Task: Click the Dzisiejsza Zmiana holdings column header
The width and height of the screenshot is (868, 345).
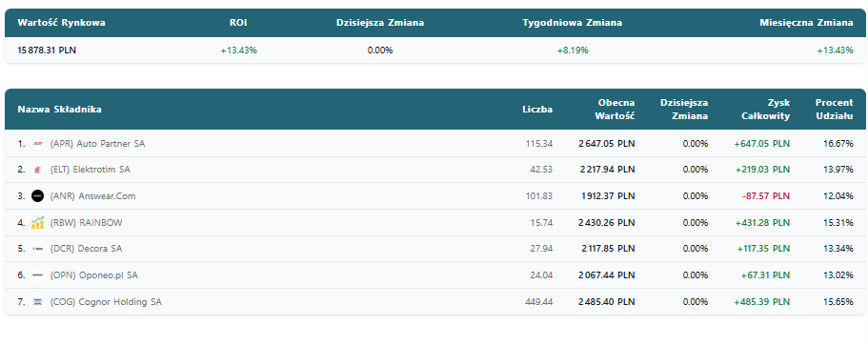Action: (x=684, y=109)
